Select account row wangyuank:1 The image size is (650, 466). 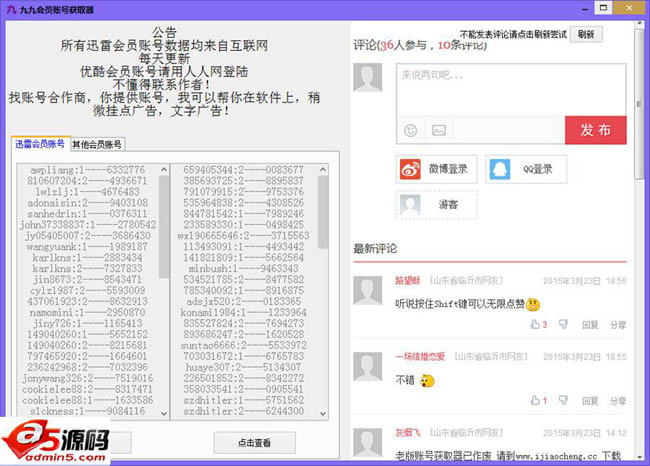pyautogui.click(x=87, y=247)
